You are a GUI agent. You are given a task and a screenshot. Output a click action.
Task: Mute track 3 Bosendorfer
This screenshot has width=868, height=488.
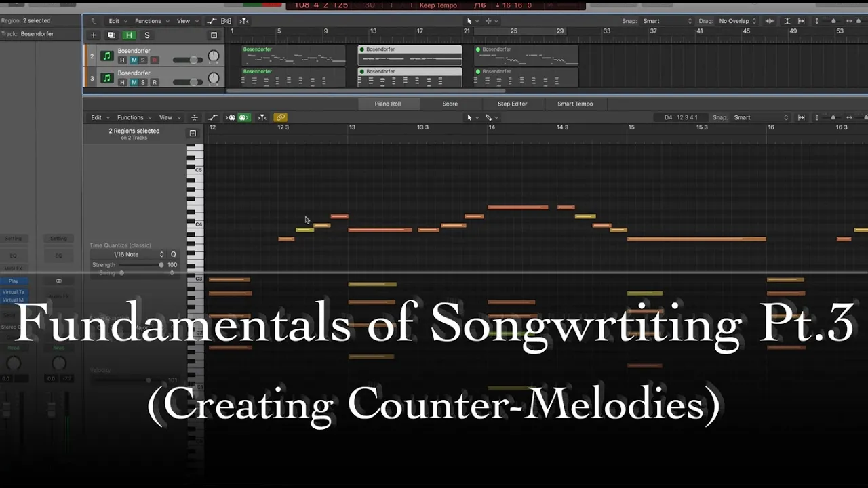[x=134, y=82]
